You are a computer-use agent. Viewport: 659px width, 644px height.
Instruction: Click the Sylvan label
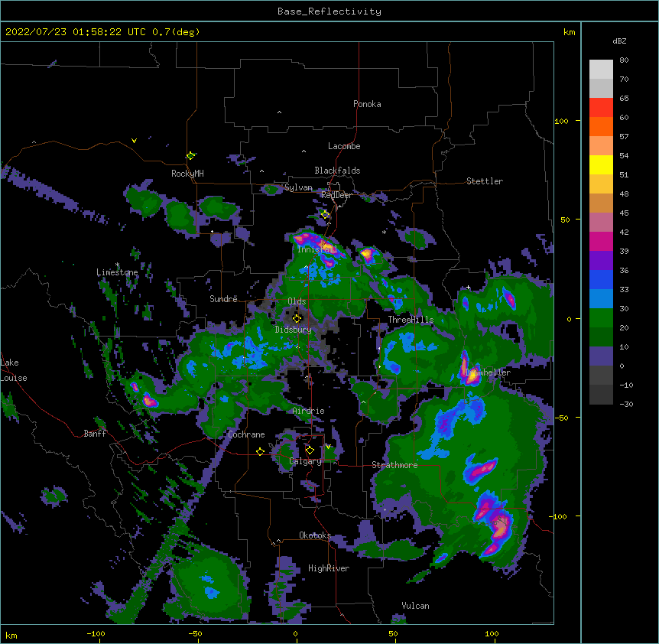298,187
